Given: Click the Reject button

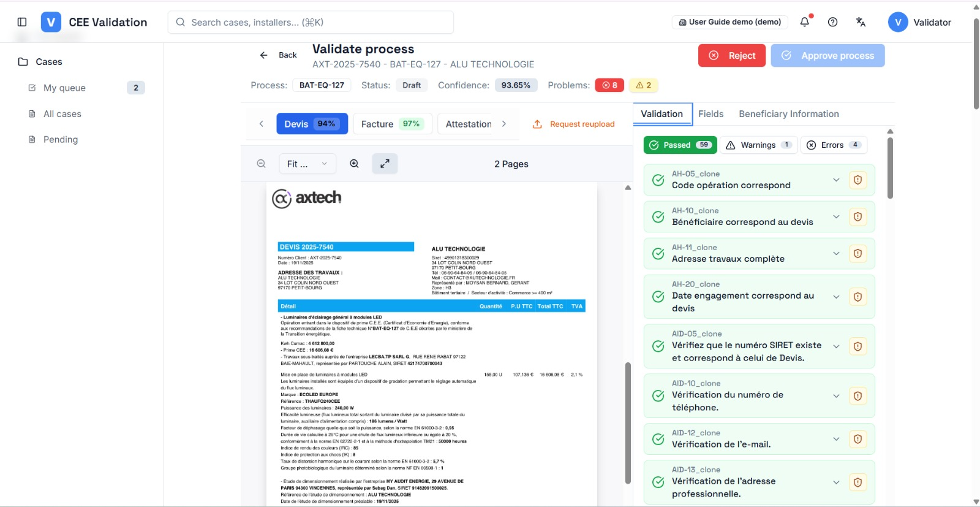Looking at the screenshot, I should (x=732, y=56).
